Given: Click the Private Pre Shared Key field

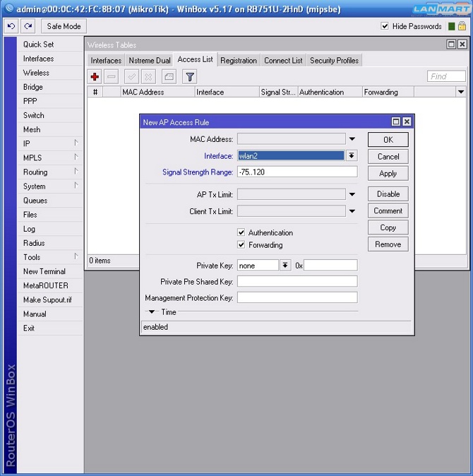Looking at the screenshot, I should coord(297,281).
